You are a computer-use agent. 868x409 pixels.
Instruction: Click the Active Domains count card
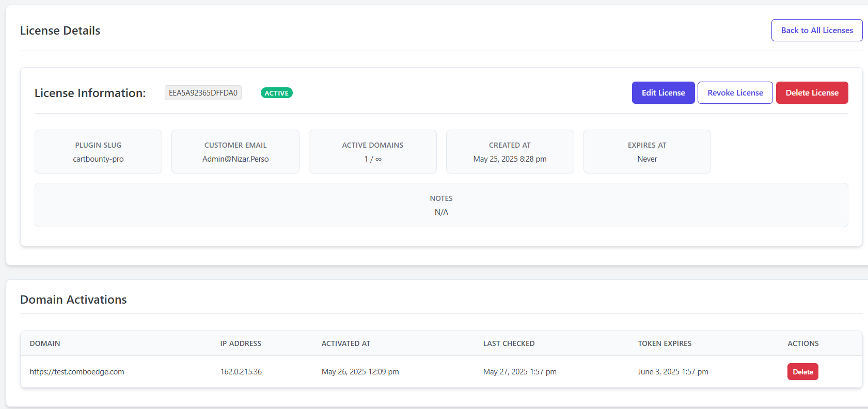[x=372, y=152]
